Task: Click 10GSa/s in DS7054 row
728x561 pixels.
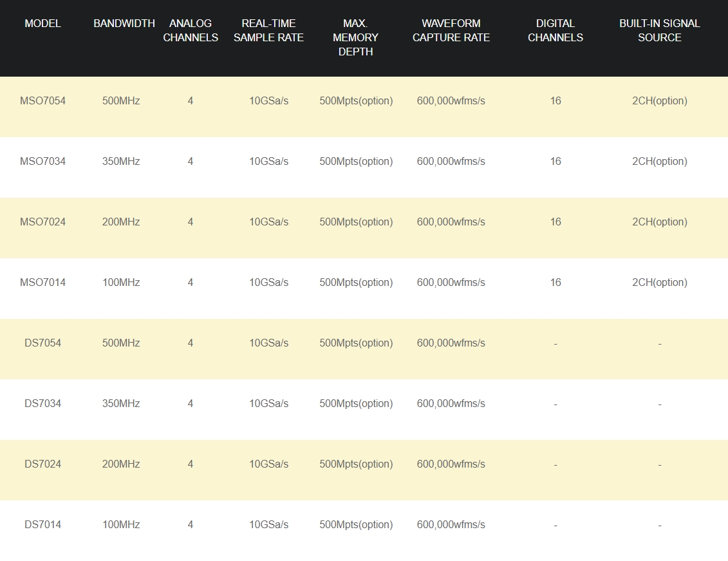Action: point(269,343)
